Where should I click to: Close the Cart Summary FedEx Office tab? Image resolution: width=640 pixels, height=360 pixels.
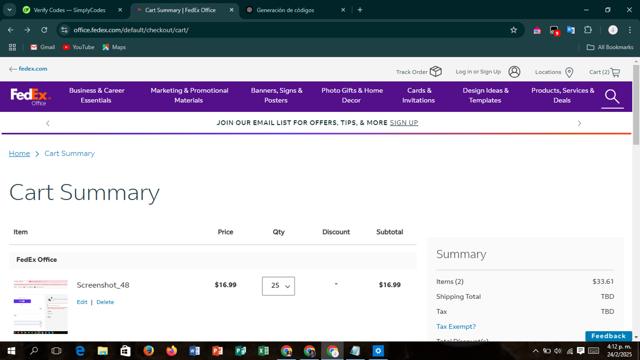(x=231, y=10)
